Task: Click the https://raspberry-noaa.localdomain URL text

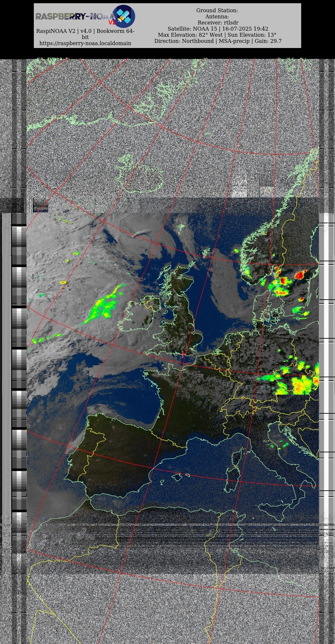Action: coord(85,43)
